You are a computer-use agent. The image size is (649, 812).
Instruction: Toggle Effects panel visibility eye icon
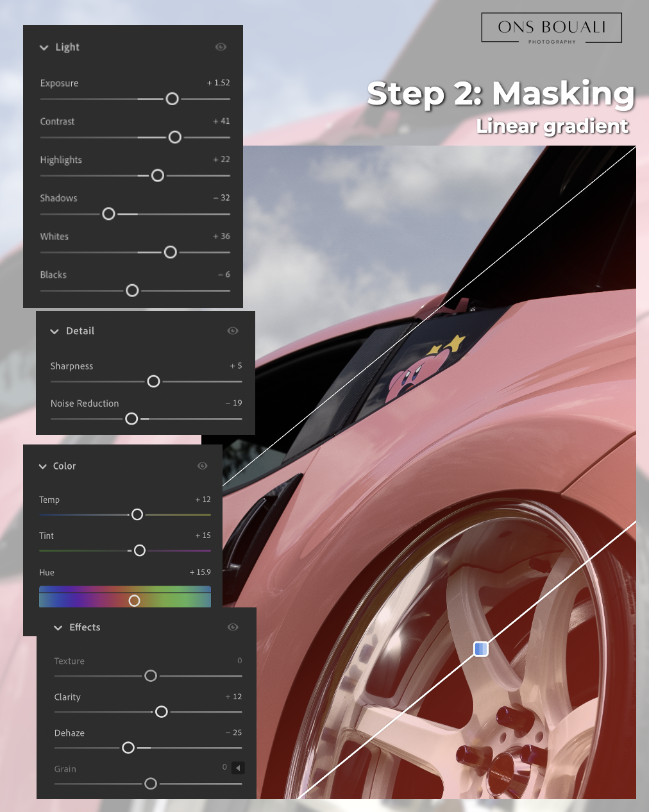tap(233, 627)
